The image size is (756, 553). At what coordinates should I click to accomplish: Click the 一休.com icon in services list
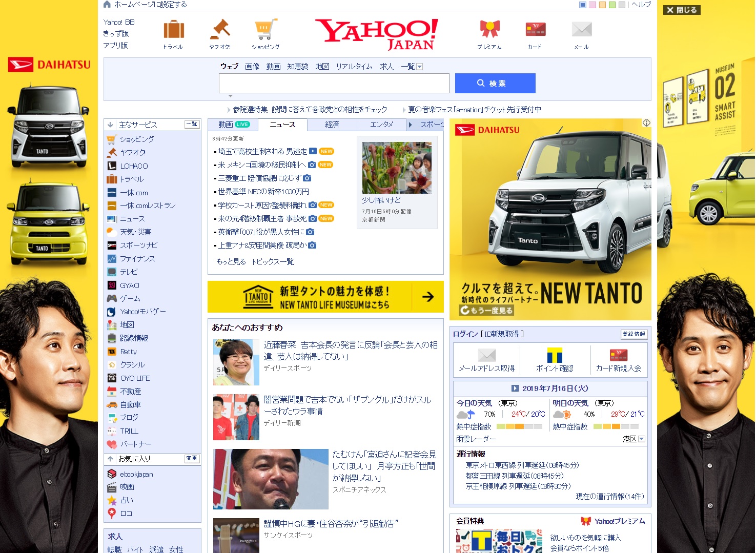coord(112,193)
